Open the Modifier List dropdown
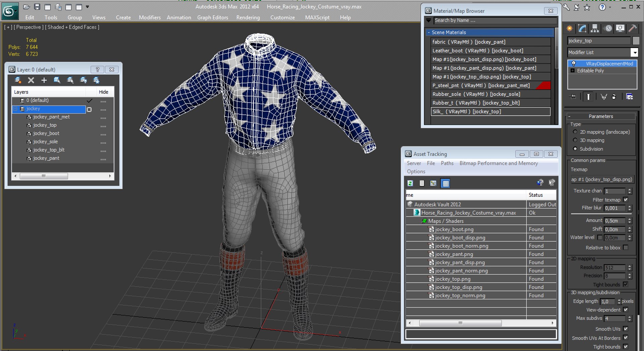The height and width of the screenshot is (351, 644). [634, 52]
